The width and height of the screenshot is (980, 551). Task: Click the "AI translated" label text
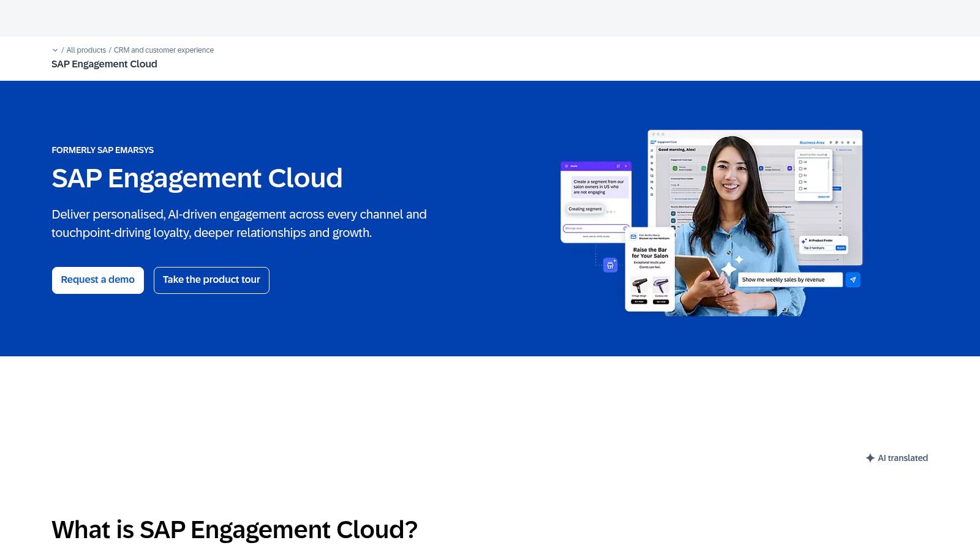pyautogui.click(x=903, y=458)
